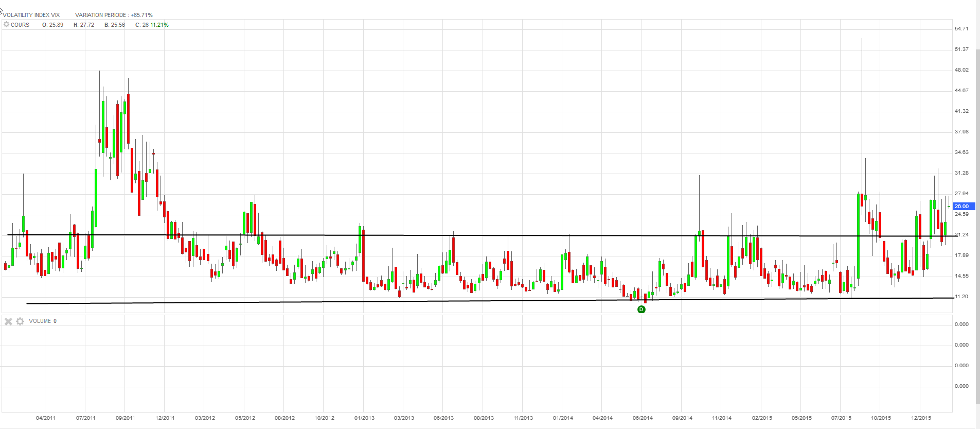Viewport: 980px width, 429px height.
Task: Open the COURS indicator settings gear
Action: [x=6, y=25]
